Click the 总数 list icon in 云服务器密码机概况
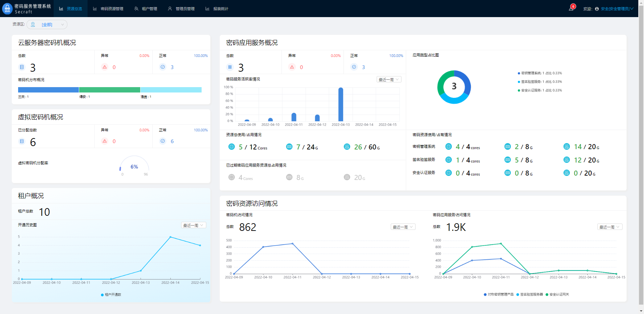 click(x=22, y=67)
